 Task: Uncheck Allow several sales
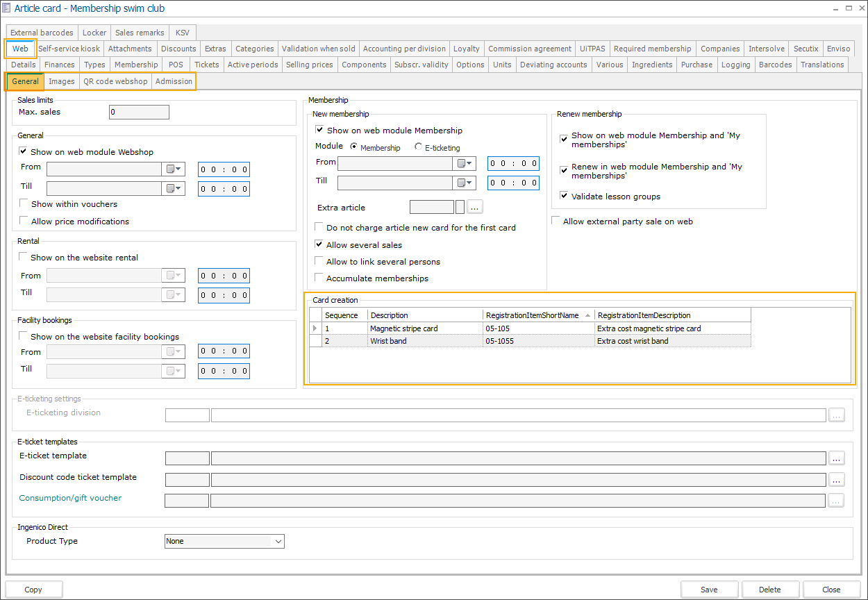pos(319,244)
